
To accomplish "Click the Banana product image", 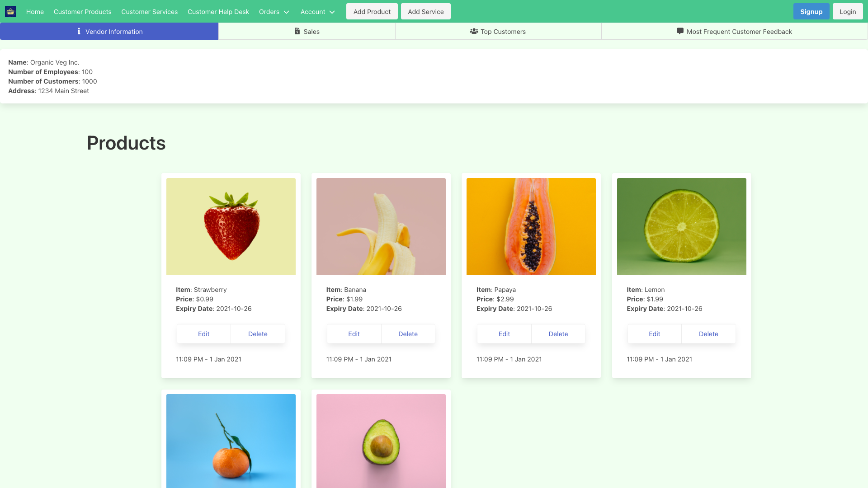I will pyautogui.click(x=381, y=226).
